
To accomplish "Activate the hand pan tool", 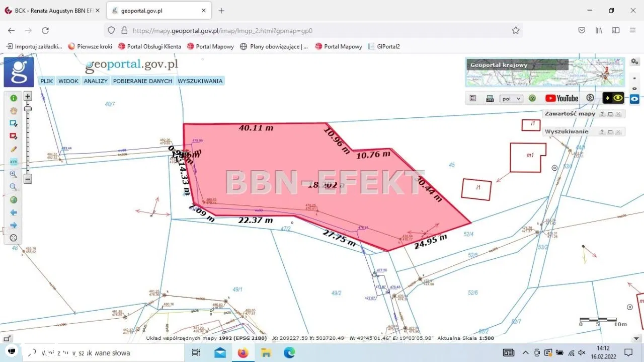I will click(14, 111).
